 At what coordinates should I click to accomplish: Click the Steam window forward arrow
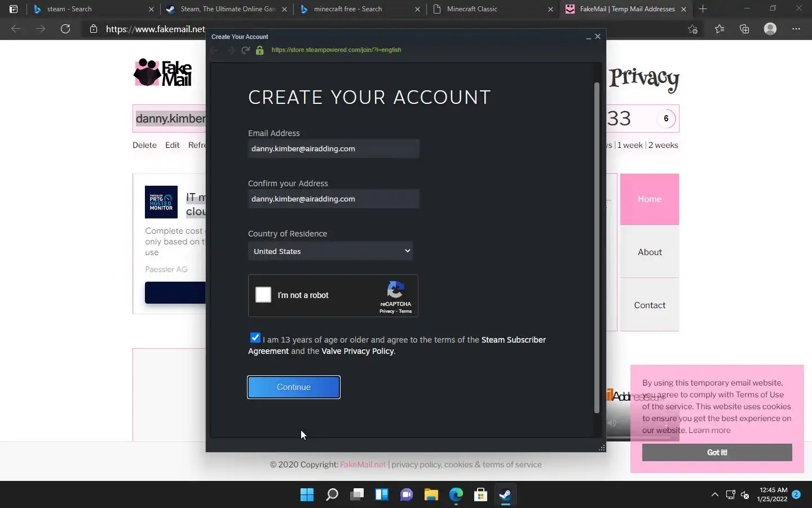click(231, 50)
